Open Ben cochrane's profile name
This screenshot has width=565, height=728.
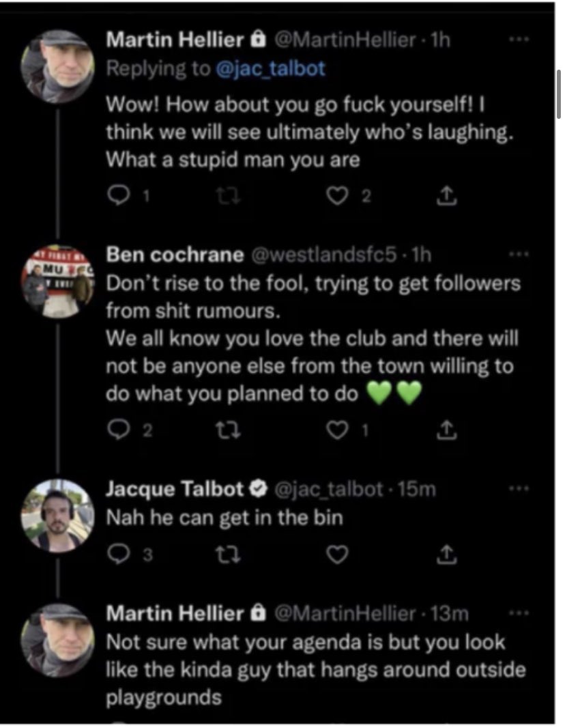(x=175, y=255)
